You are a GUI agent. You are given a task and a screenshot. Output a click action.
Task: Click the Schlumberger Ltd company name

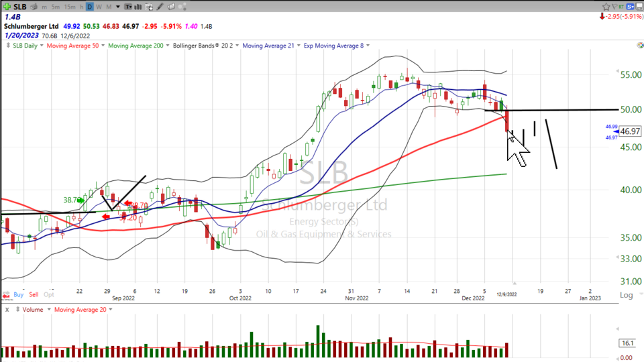click(32, 26)
